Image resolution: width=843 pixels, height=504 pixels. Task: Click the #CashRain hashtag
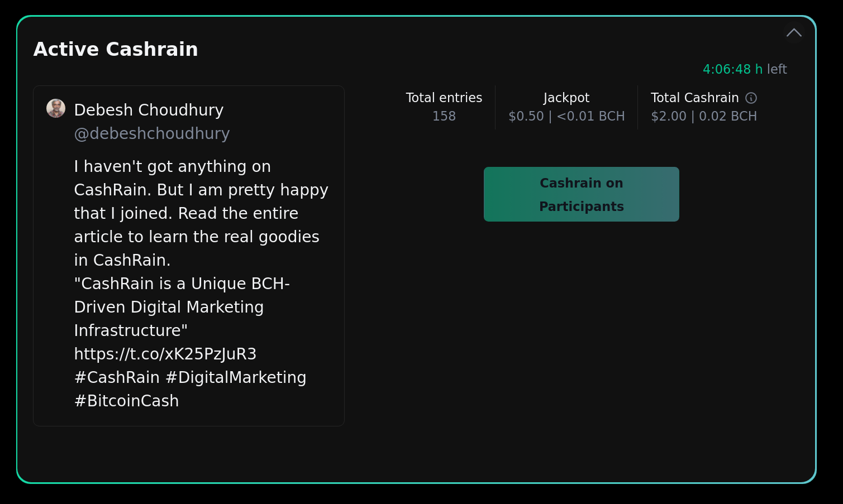(x=117, y=377)
